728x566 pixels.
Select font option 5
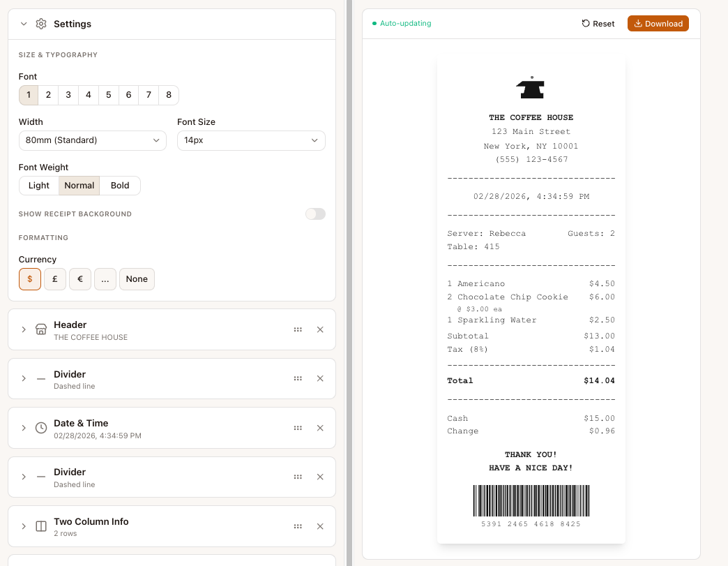[x=108, y=95]
